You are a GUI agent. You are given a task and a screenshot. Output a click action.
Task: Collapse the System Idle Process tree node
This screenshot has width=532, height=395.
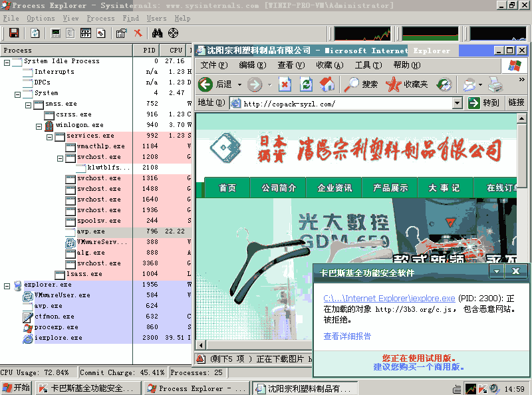[x=7, y=63]
